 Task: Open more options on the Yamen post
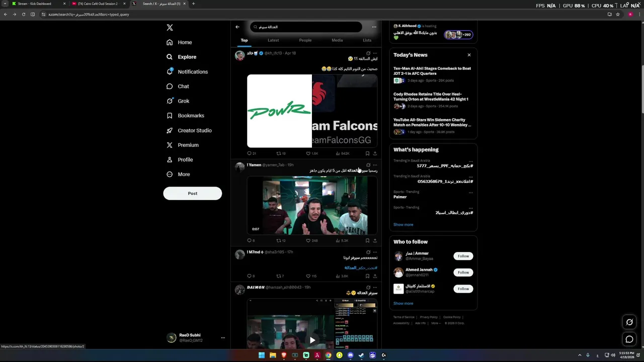click(x=375, y=165)
